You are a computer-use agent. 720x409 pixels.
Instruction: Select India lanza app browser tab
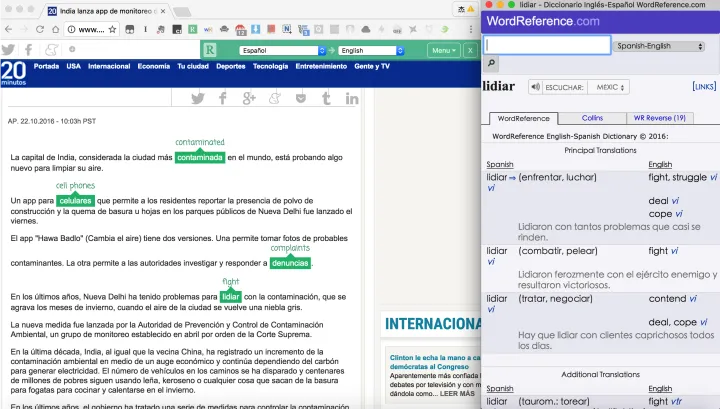pos(106,11)
